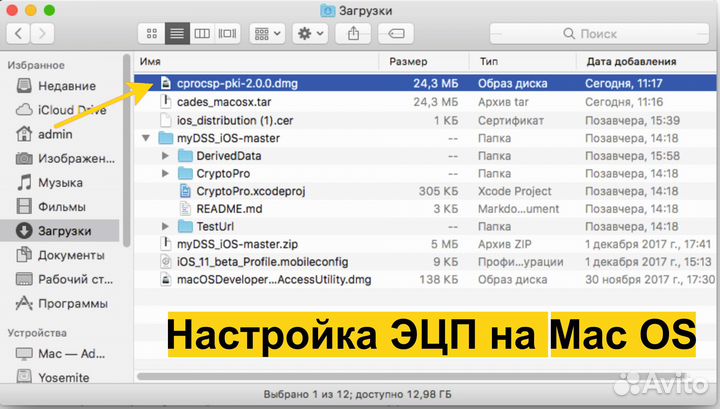Screen dimensions: 720x409
Task: Select cprocsp-pki-2.0.0.dmg file
Action: pos(425,83)
